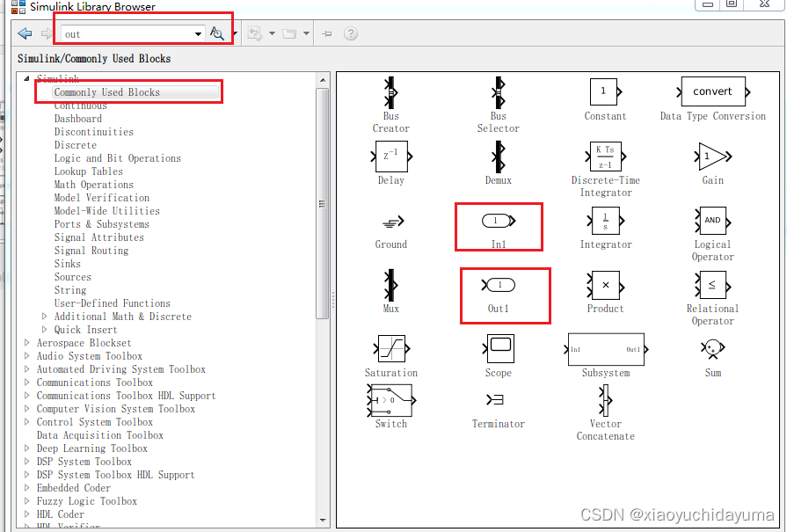Expand the Aerospace Blockset node

[x=26, y=343]
